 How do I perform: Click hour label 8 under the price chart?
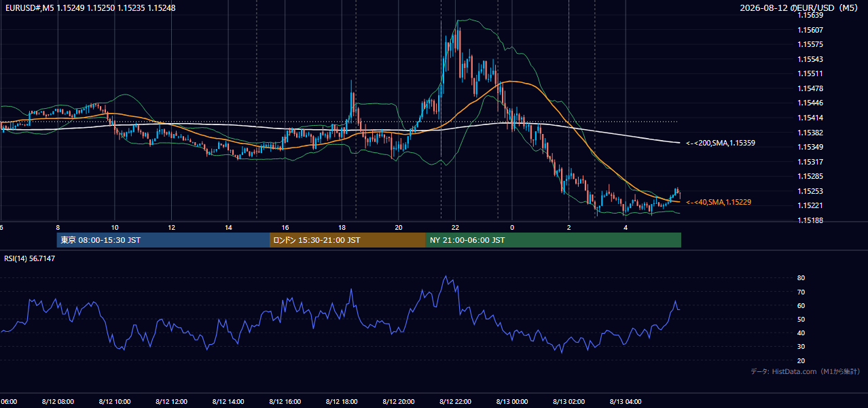pos(58,227)
